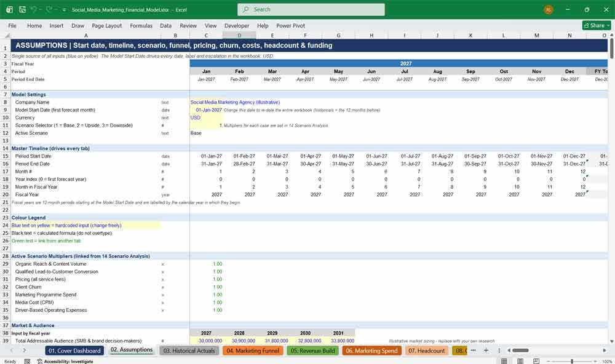Select Client Churn multiplier 1.00 cell
Screen dimensions: 615x364
[206, 287]
